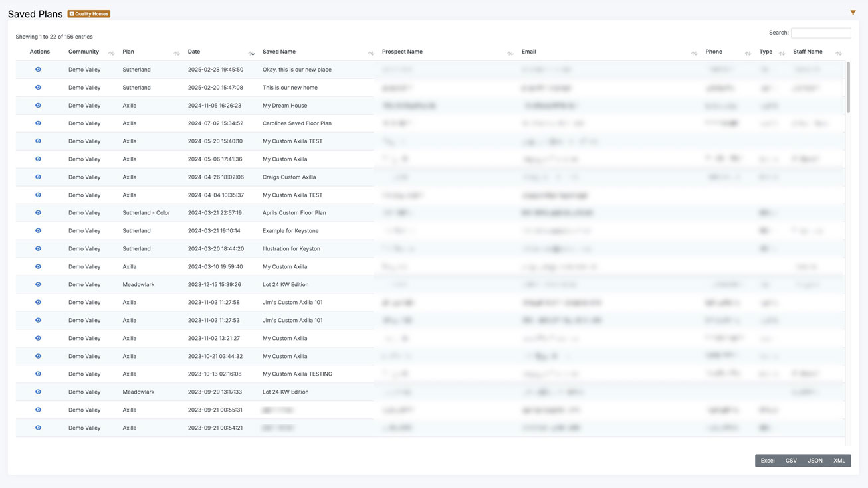This screenshot has width=868, height=488.
Task: Open eye icon for My Custom Axilla TESTING
Action: [x=38, y=374]
